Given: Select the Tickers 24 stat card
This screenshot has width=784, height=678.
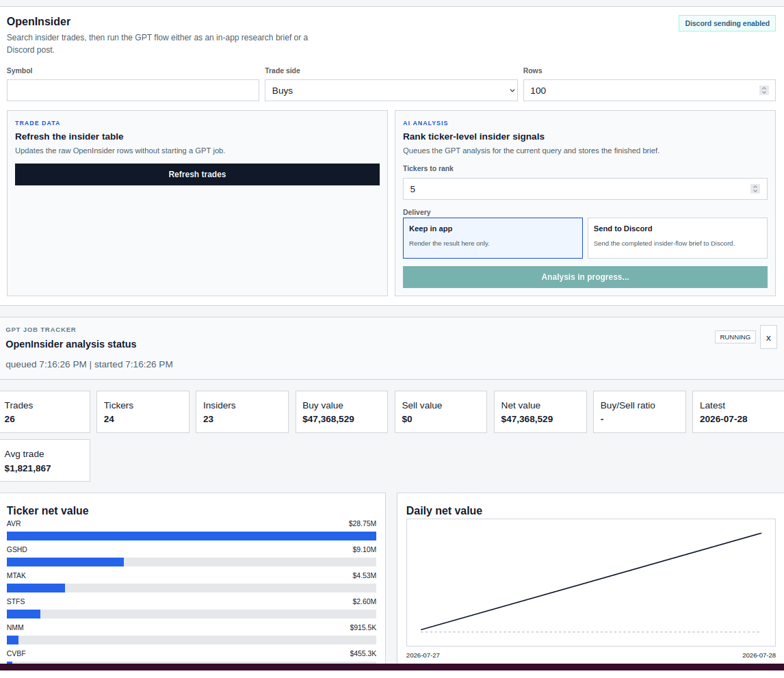Looking at the screenshot, I should 143,412.
